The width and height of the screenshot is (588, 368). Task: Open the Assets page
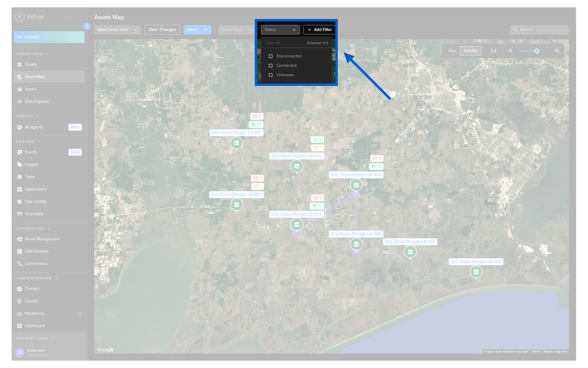point(49,64)
